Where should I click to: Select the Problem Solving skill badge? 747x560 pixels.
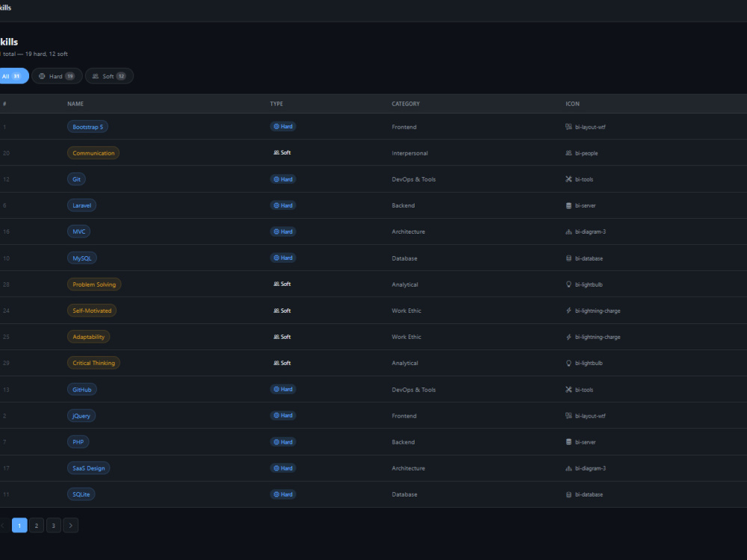(x=94, y=284)
